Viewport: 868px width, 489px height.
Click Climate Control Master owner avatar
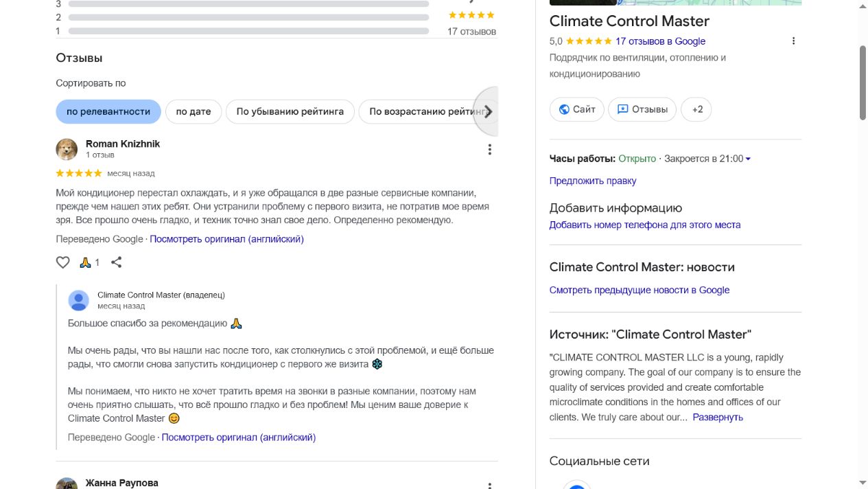79,300
